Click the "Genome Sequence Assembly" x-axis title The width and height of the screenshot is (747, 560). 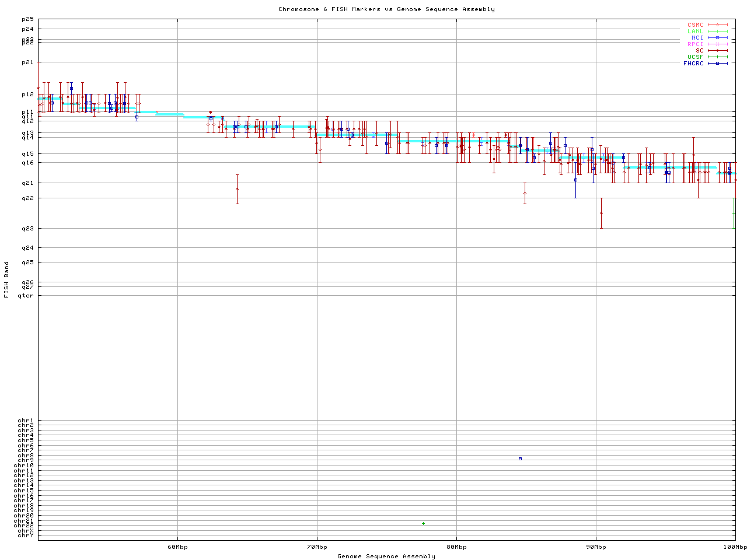point(386,556)
